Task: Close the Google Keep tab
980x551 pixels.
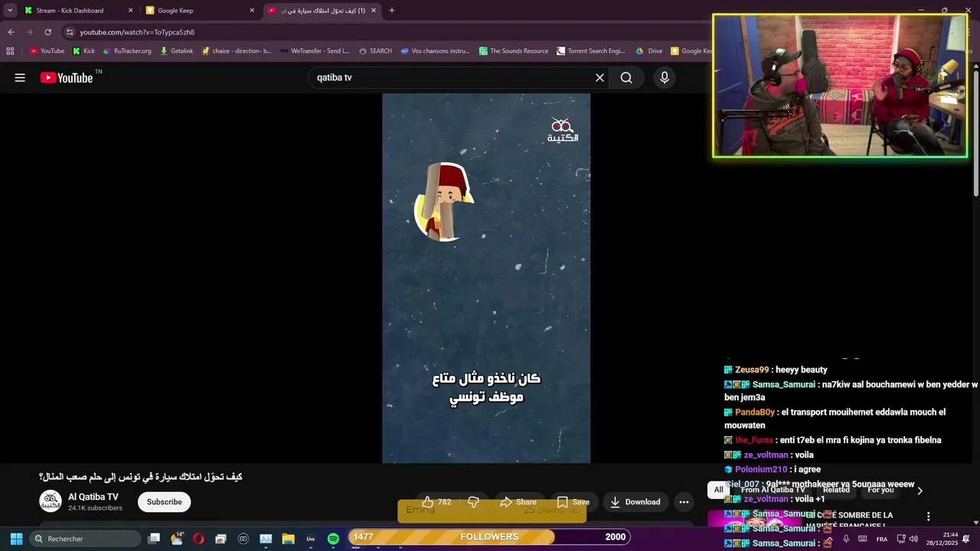Action: coord(252,11)
